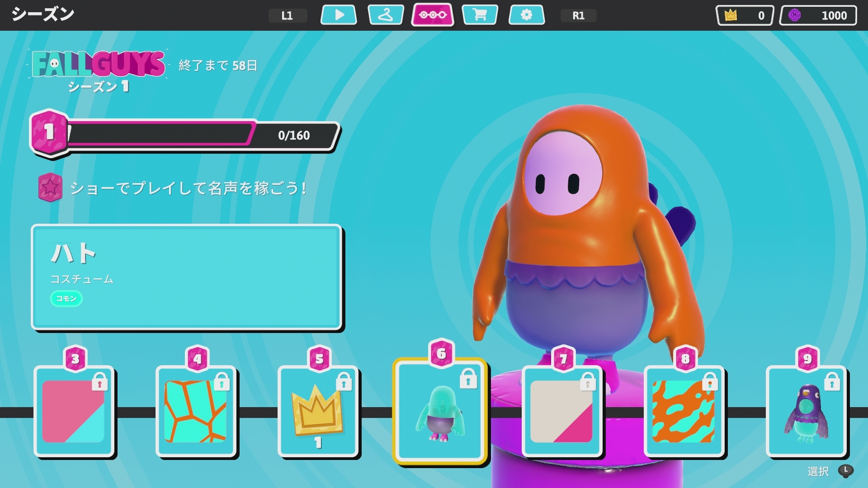Viewport: 868px width, 488px height.
Task: Select level 6 pigeon costume reward
Action: 440,411
